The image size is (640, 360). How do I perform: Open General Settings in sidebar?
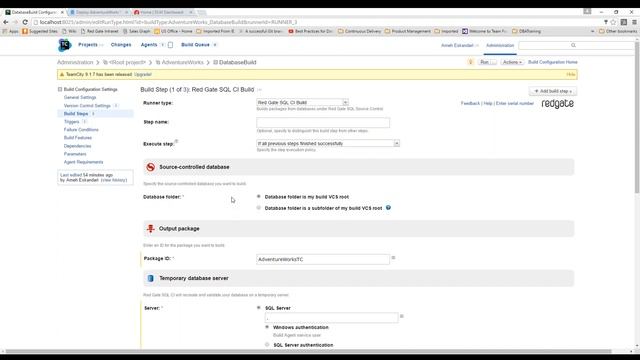click(80, 97)
